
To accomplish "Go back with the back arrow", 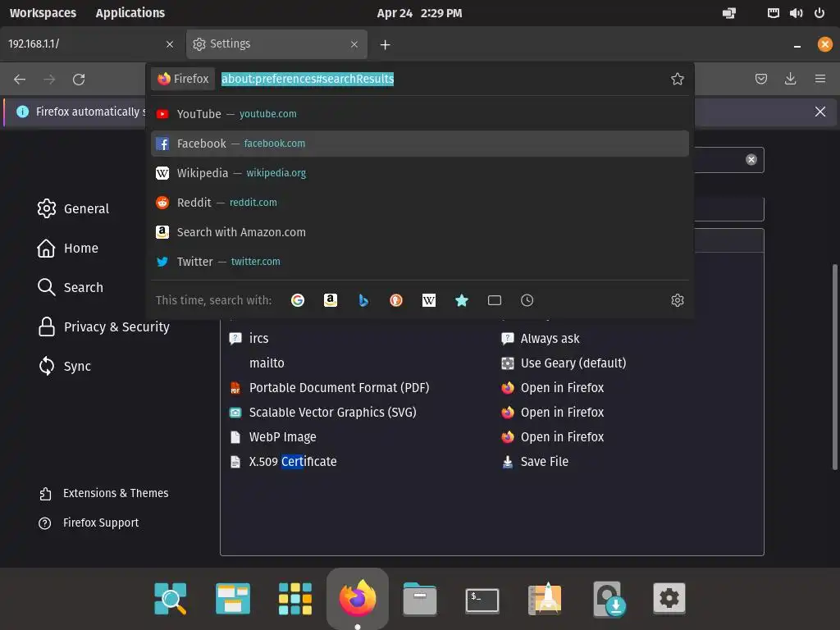I will (x=20, y=80).
